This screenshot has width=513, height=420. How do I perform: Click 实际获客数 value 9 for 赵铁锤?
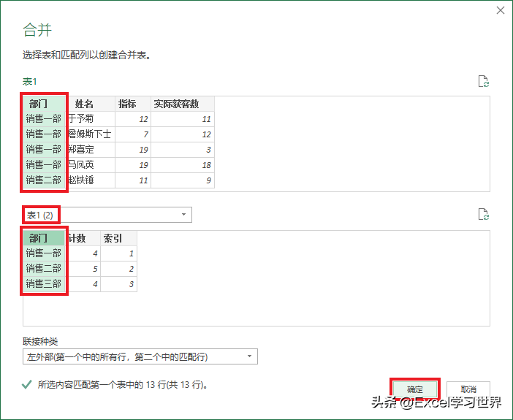pyautogui.click(x=183, y=180)
